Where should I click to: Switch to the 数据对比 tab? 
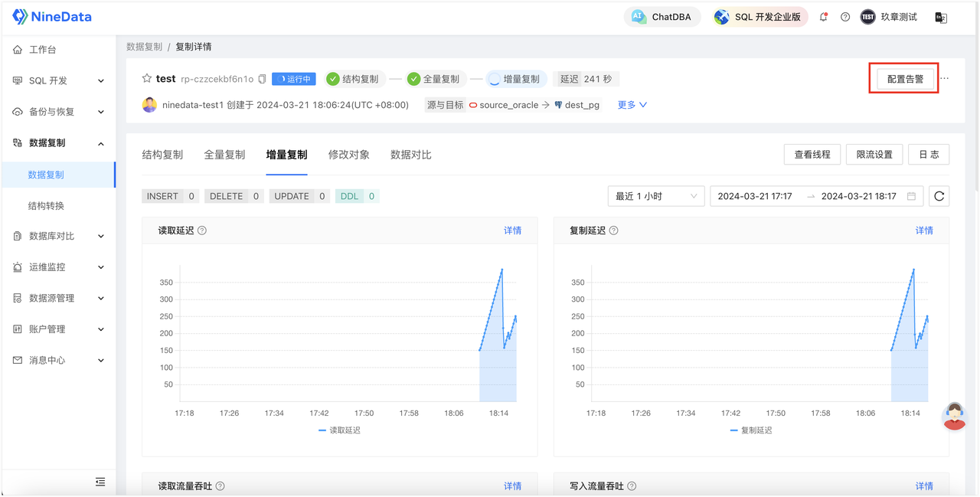tap(410, 154)
